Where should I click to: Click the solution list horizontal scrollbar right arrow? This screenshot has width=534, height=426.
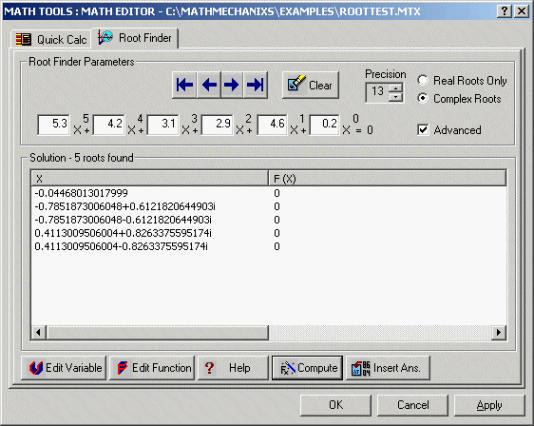(x=499, y=332)
